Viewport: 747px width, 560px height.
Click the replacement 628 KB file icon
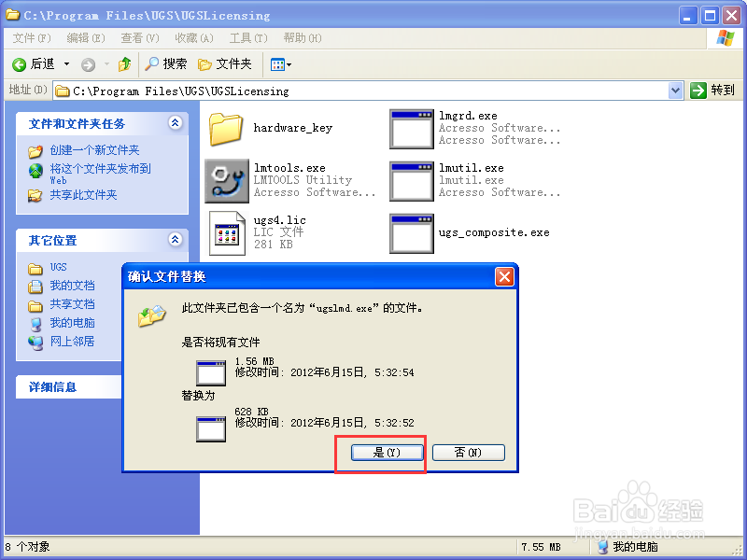tap(211, 429)
